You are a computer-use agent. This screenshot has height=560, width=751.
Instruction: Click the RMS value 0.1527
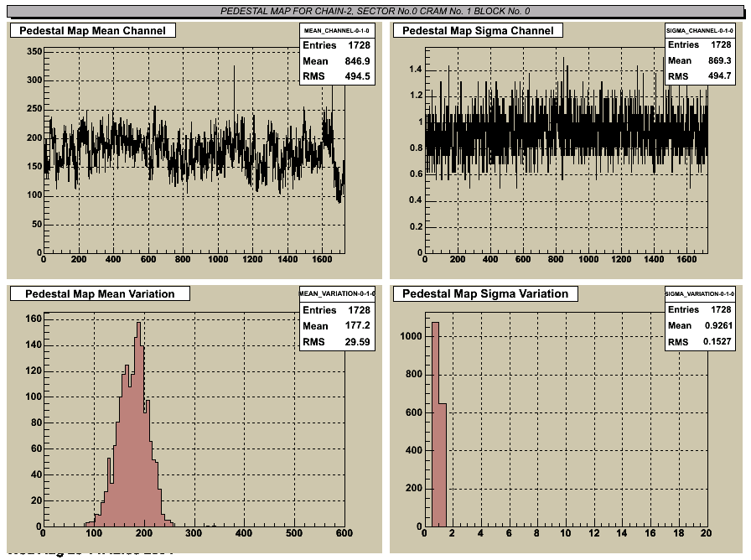pyautogui.click(x=718, y=341)
